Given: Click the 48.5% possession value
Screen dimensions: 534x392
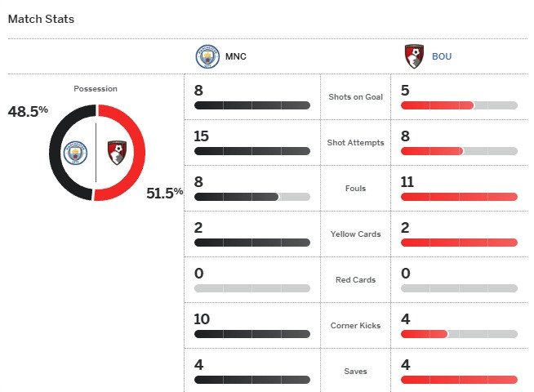Looking at the screenshot, I should (x=28, y=111).
